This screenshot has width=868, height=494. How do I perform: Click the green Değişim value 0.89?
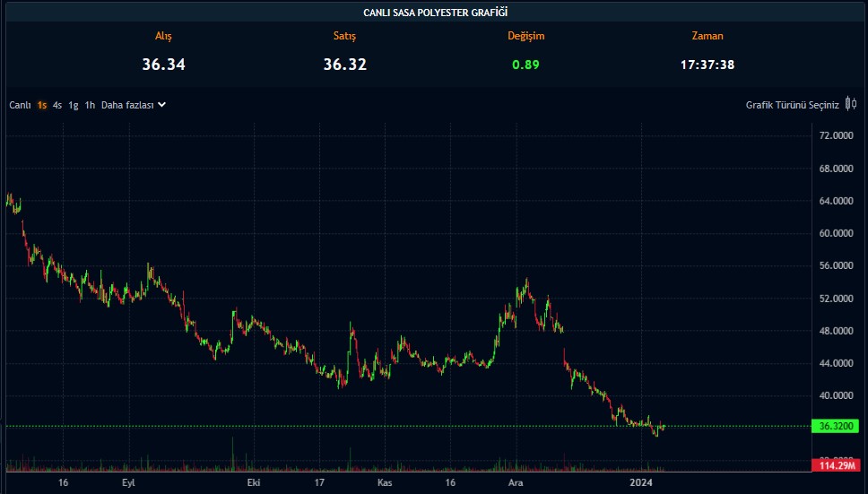[525, 65]
